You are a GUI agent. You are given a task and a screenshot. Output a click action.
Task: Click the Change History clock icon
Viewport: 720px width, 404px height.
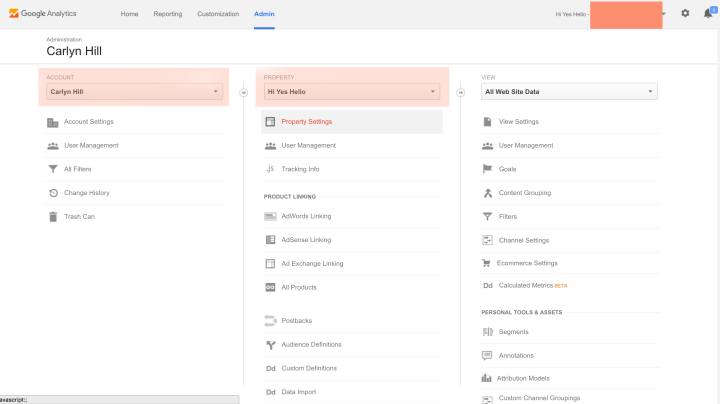[x=53, y=193]
